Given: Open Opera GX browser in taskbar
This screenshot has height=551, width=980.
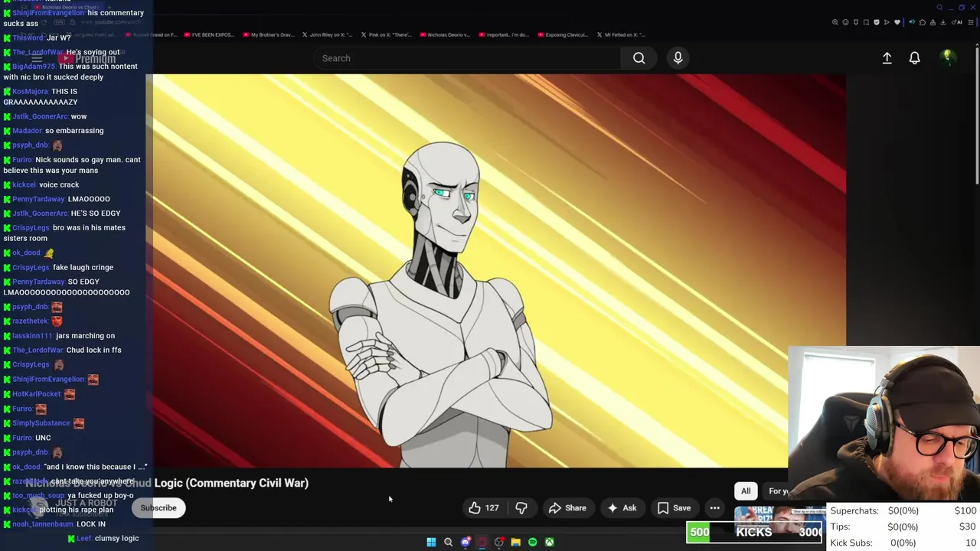Looking at the screenshot, I should click(x=482, y=542).
